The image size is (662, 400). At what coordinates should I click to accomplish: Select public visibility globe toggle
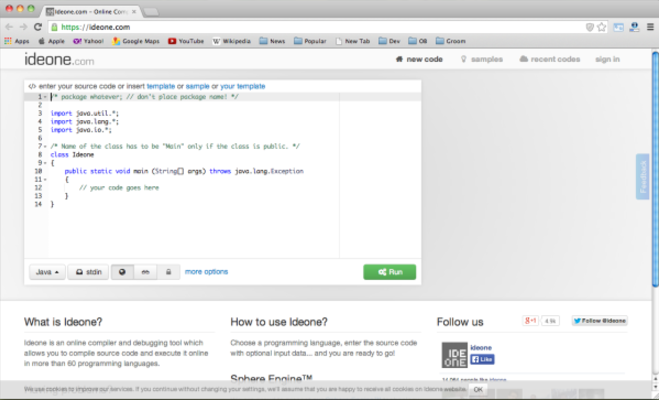pyautogui.click(x=122, y=272)
